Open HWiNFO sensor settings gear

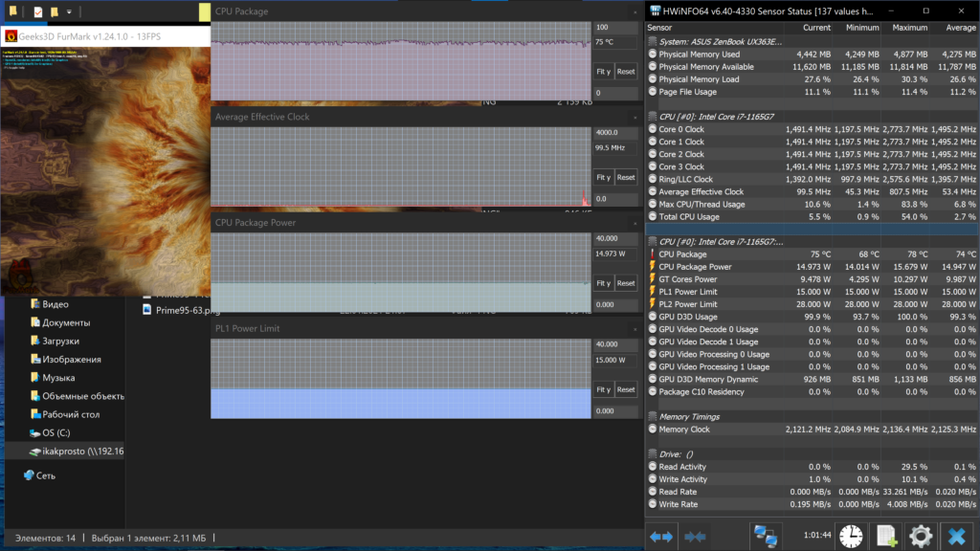pyautogui.click(x=921, y=536)
